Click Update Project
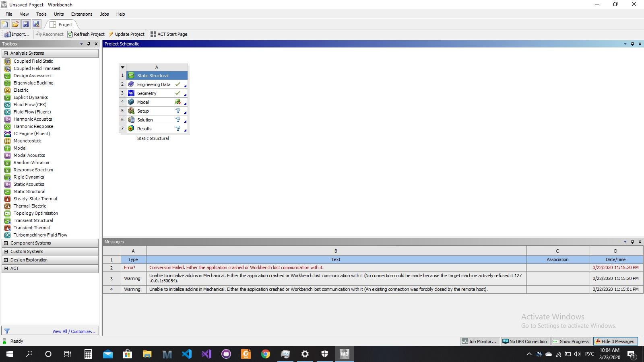The width and height of the screenshot is (644, 362). pyautogui.click(x=126, y=34)
